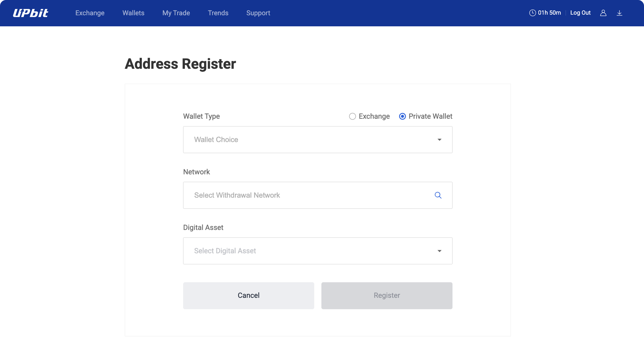Click the UPbit logo
Screen dimensions: 644x363
click(31, 13)
